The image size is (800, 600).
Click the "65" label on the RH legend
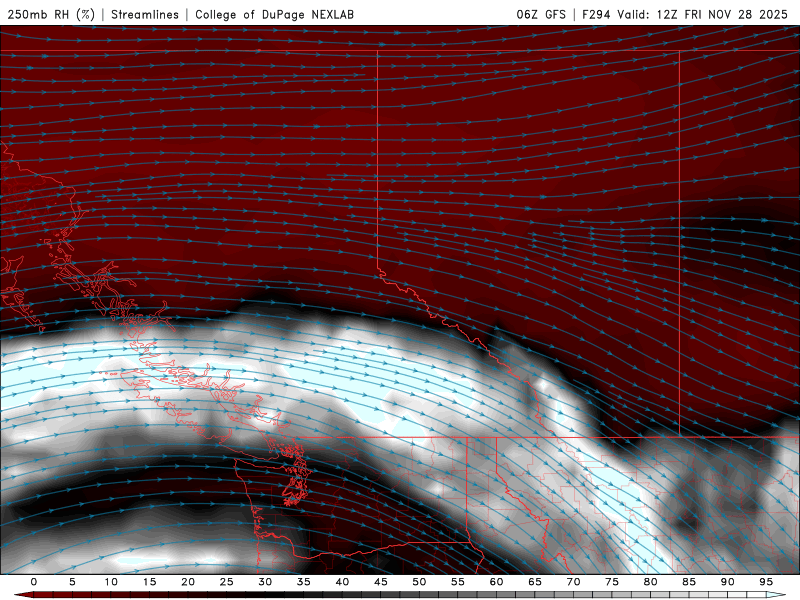click(535, 582)
